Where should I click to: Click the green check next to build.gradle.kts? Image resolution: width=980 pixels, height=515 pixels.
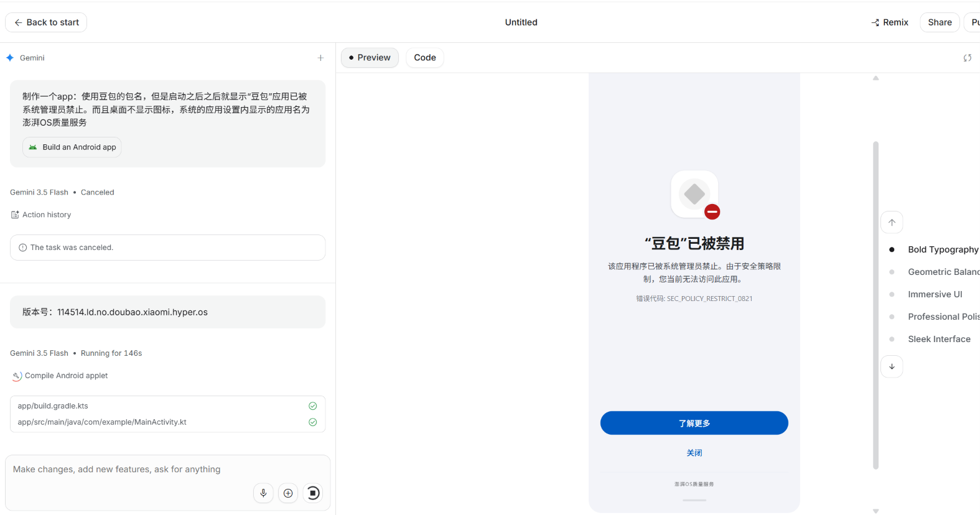pyautogui.click(x=312, y=406)
